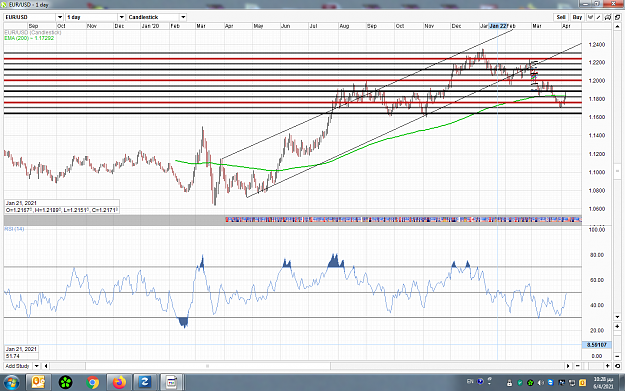Click the left scroll arrow of time scrollbar
625x391 pixels.
(46, 366)
